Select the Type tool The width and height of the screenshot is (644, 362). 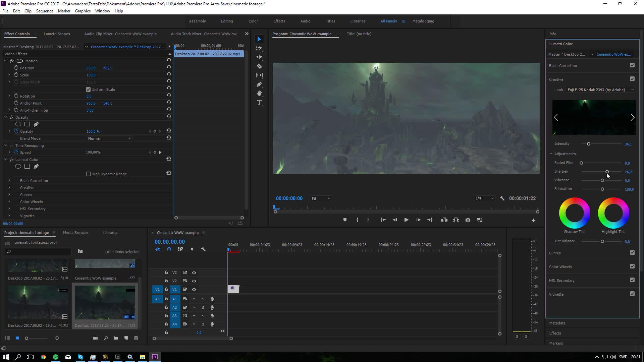click(259, 102)
